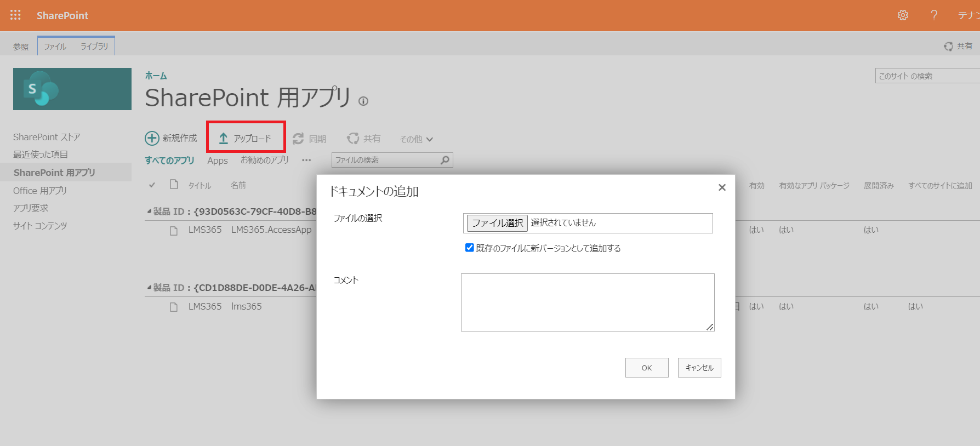
Task: Open 最近使った項目 in sidebar
Action: [41, 155]
